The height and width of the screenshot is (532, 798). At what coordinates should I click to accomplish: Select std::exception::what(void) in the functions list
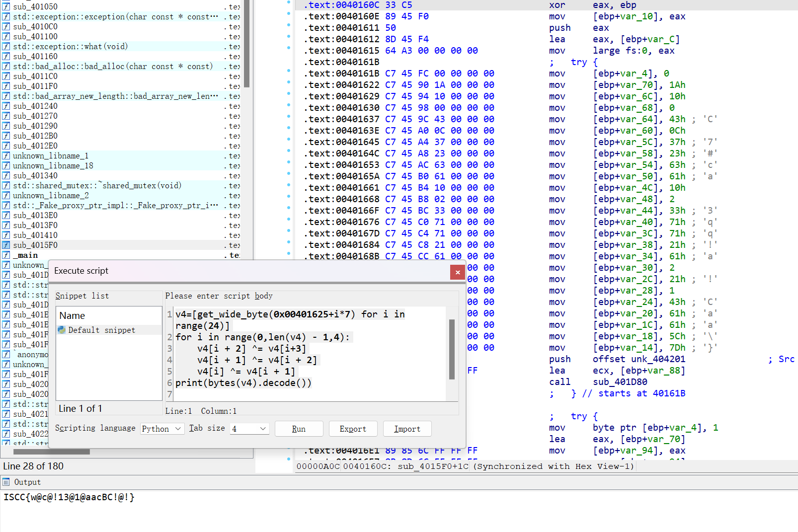(x=70, y=47)
